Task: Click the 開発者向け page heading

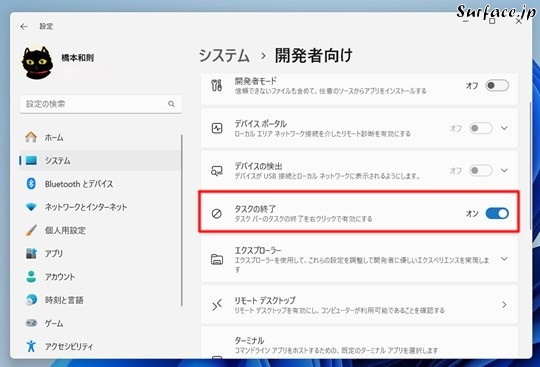Action: tap(313, 55)
